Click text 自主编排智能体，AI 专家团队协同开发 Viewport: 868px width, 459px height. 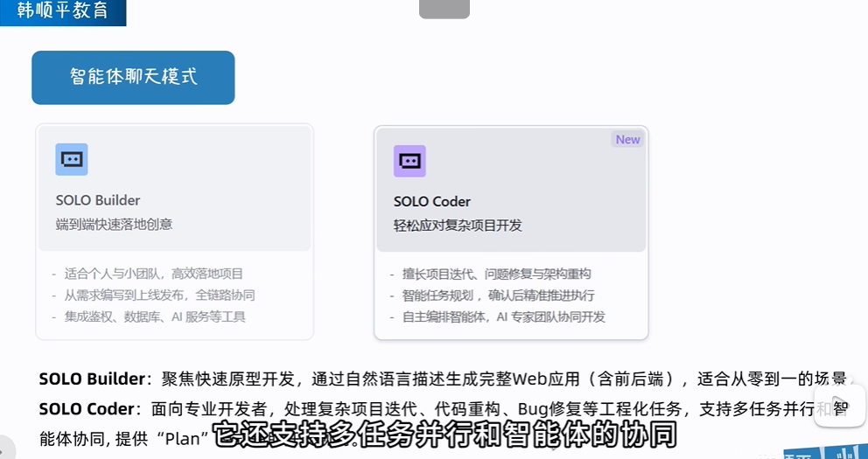click(504, 316)
